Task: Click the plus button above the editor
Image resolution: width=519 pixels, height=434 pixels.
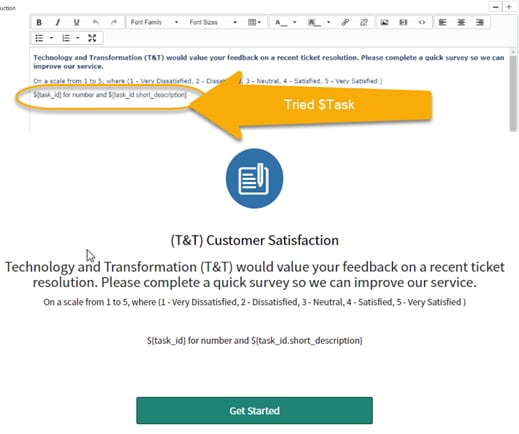Action: pos(509,7)
